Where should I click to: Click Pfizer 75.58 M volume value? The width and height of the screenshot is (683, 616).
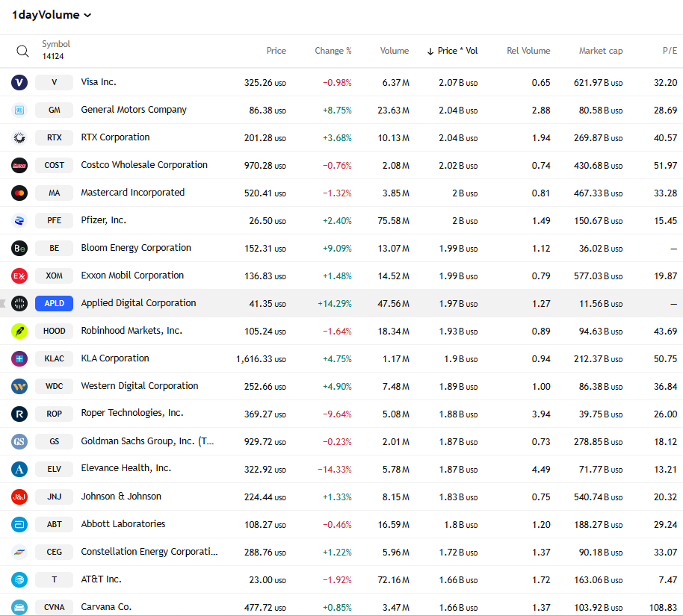[x=393, y=221]
